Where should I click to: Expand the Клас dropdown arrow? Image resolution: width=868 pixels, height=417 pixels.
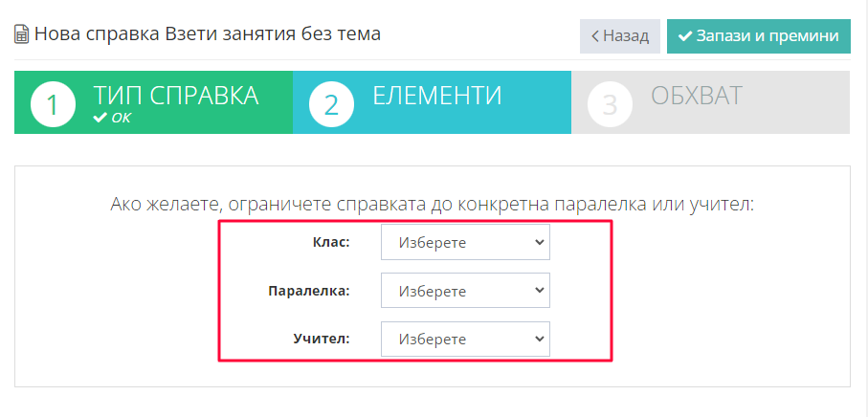[x=540, y=242]
